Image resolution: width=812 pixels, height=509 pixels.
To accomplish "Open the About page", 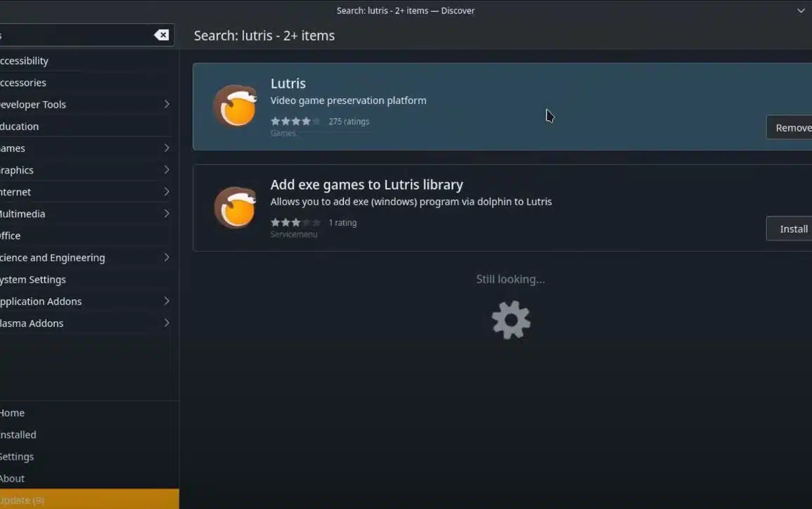I will coord(89,479).
